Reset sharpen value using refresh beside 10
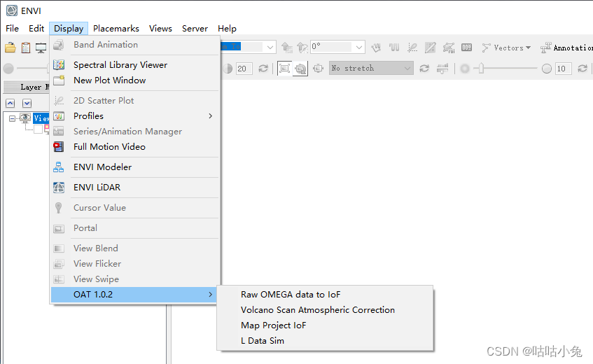Image resolution: width=593 pixels, height=364 pixels. (582, 69)
